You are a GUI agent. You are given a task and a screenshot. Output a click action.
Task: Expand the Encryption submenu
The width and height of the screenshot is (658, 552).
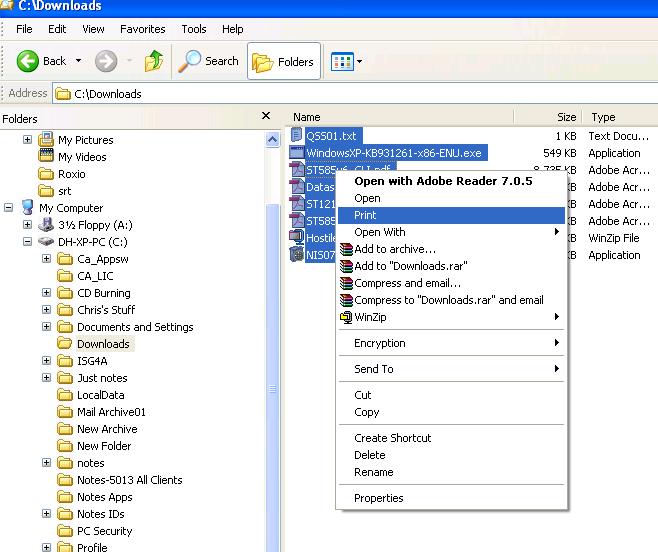point(452,343)
